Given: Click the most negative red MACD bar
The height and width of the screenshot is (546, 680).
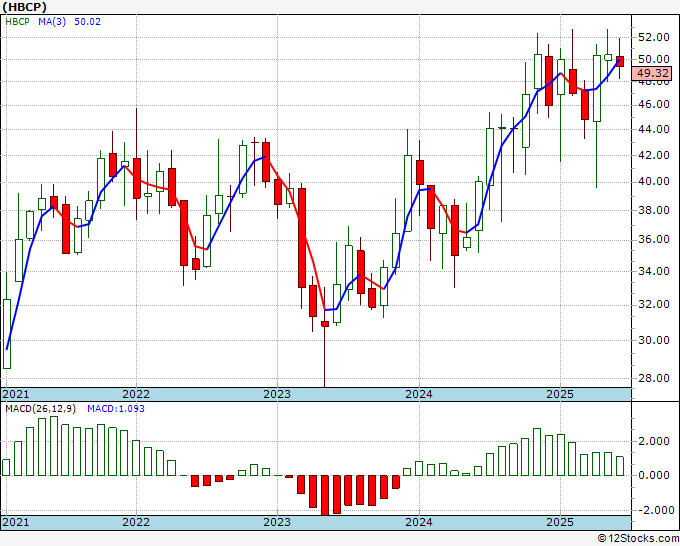Looking at the screenshot, I should point(325,495).
